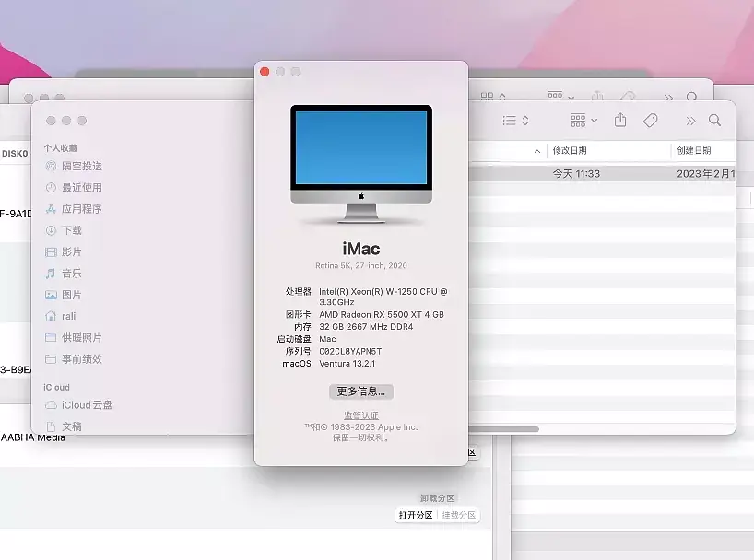Show 图片 from the Finder sidebar
The width and height of the screenshot is (754, 560).
pos(64,295)
